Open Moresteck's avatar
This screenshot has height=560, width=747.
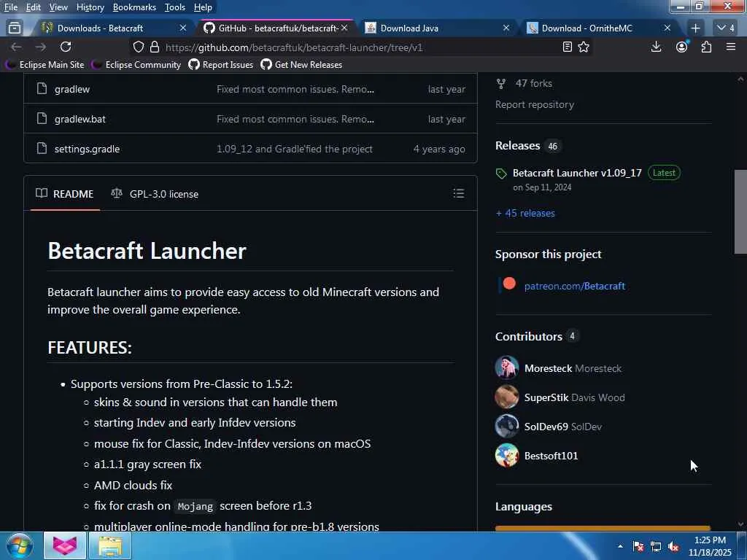tap(506, 368)
